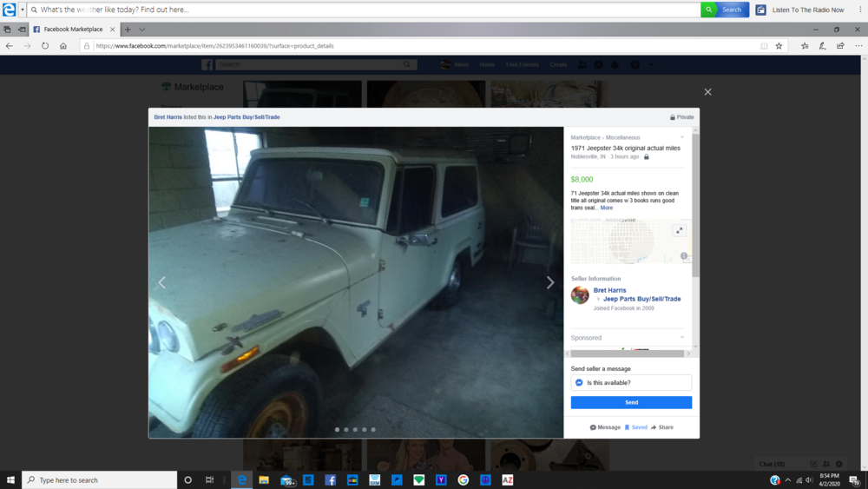Open the listing options chevron
Image resolution: width=868 pixels, height=489 pixels.
pyautogui.click(x=682, y=137)
